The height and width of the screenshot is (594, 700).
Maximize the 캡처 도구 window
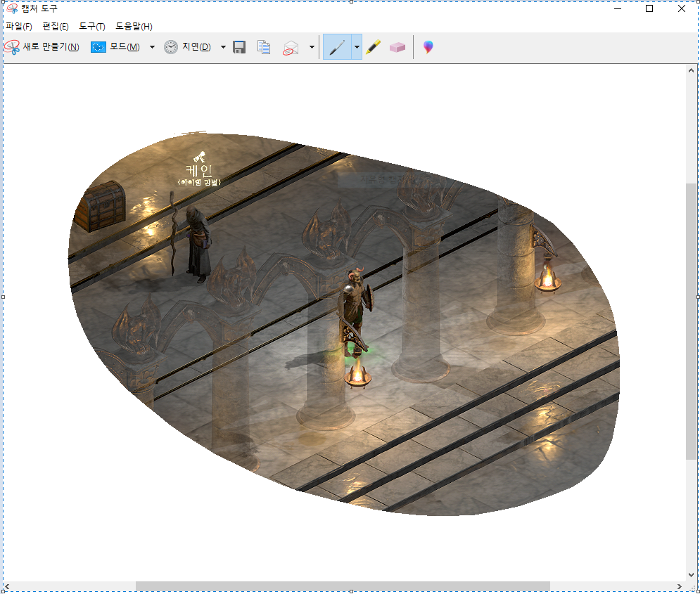coord(649,8)
